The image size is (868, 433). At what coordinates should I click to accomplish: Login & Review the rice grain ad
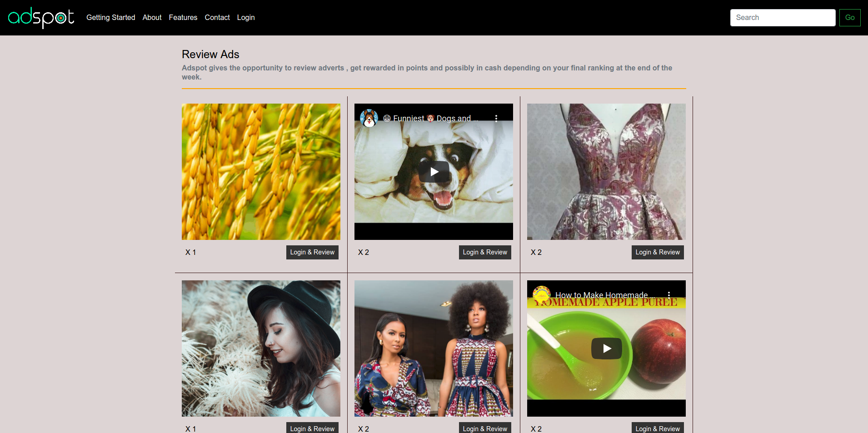[x=312, y=252]
